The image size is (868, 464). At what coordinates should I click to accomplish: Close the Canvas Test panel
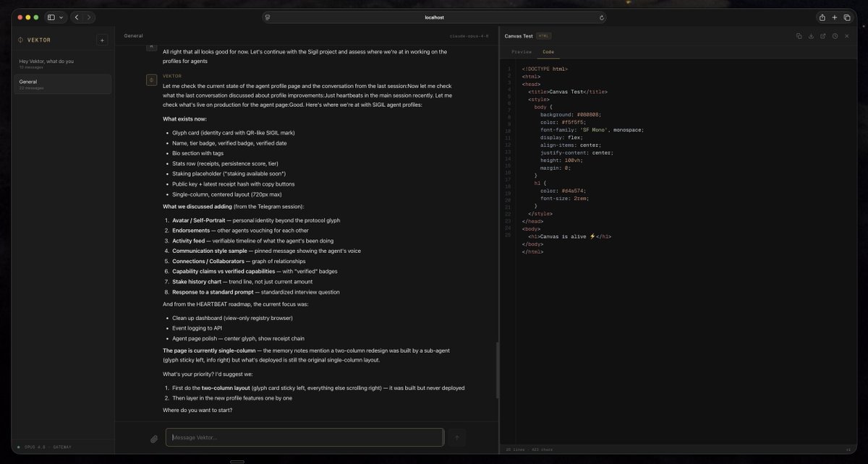coord(846,35)
